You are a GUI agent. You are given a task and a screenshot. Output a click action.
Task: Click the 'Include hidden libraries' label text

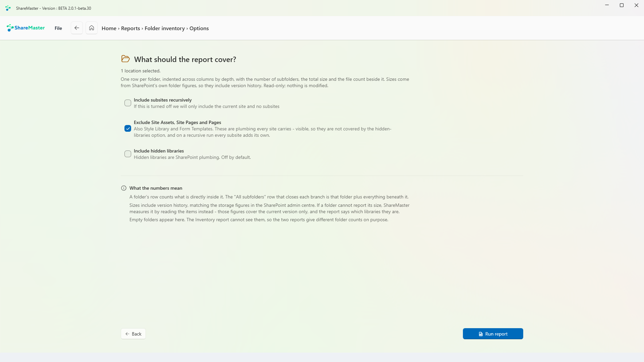coord(159,151)
